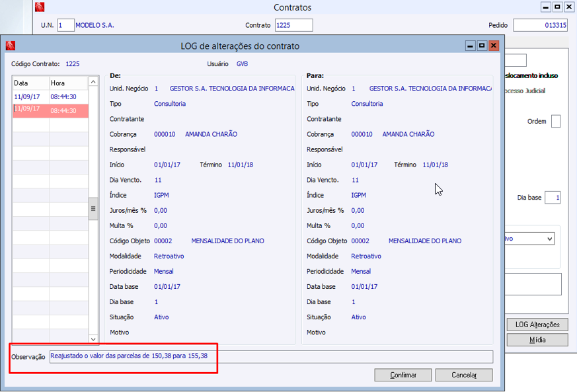
Task: Click GESTOR S.A. name in Para panel
Action: [430, 89]
